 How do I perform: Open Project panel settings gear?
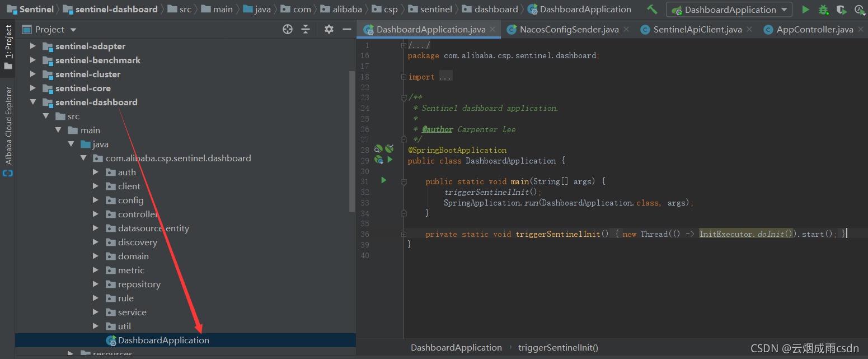pos(329,29)
